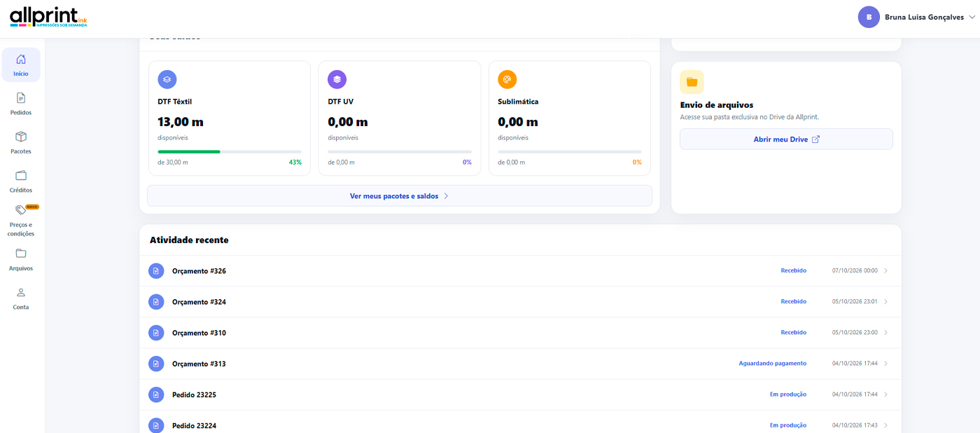The image size is (980, 433).
Task: Click the Sublimática orange icon
Action: [x=507, y=79]
